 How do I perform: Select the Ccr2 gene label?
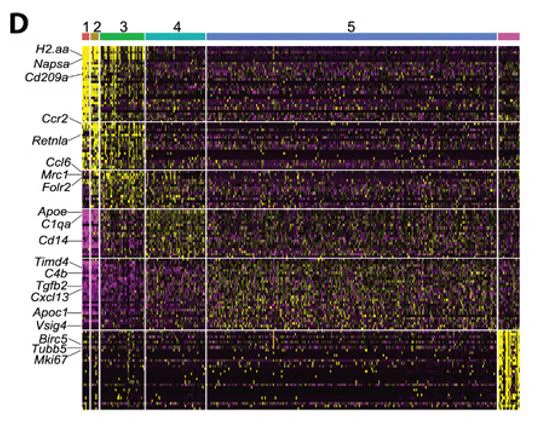55,119
